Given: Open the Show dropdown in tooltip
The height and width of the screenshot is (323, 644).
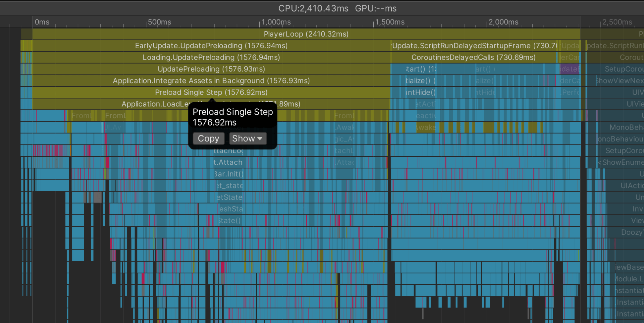Looking at the screenshot, I should 247,138.
